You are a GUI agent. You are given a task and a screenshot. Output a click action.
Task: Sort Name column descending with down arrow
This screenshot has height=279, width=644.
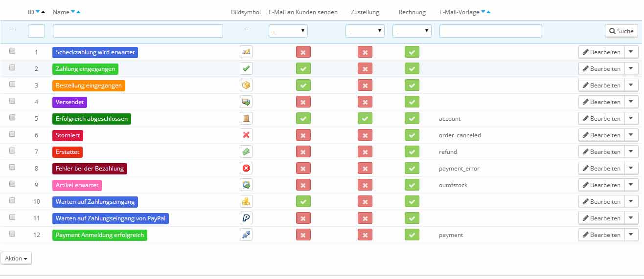[73, 12]
